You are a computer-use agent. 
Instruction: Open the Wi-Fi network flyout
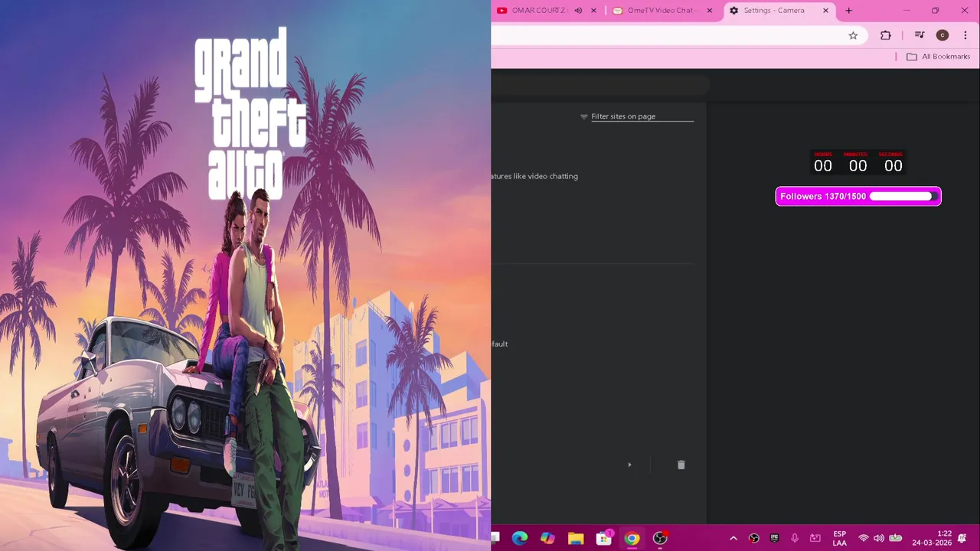coord(864,538)
